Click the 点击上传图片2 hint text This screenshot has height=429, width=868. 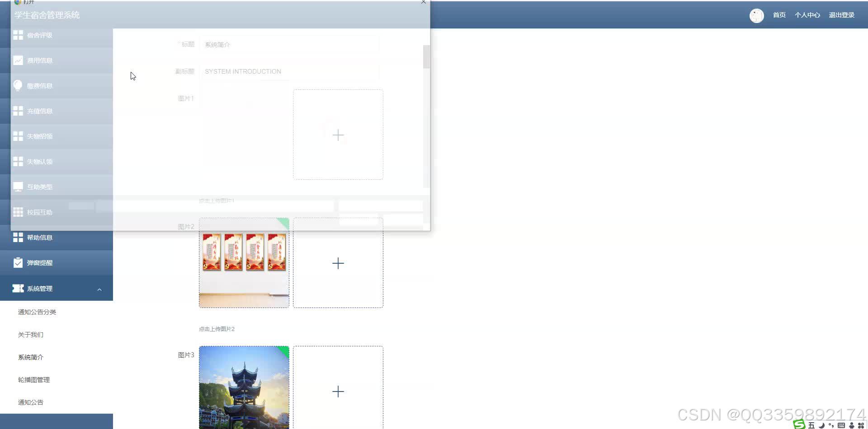[217, 329]
